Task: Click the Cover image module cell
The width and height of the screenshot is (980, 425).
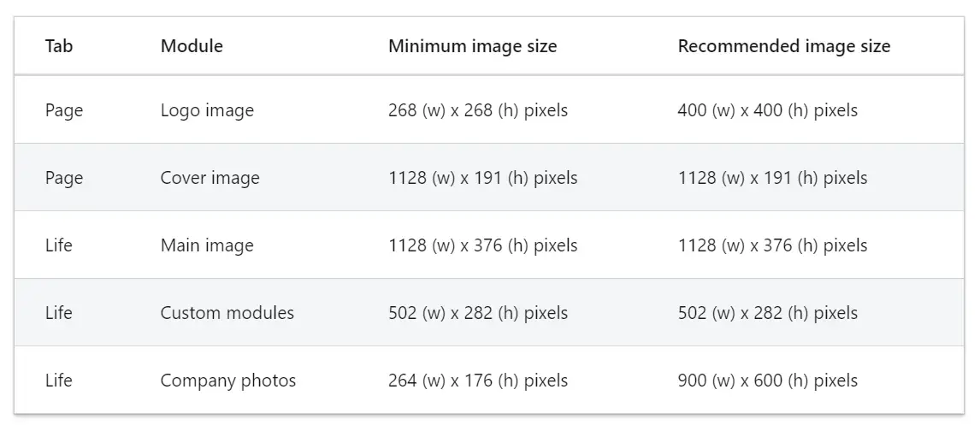Action: click(210, 178)
